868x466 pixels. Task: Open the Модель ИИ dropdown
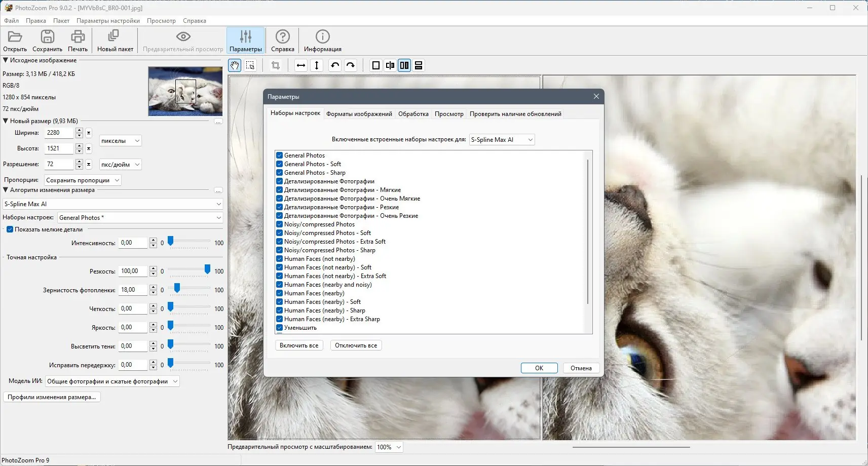point(112,381)
